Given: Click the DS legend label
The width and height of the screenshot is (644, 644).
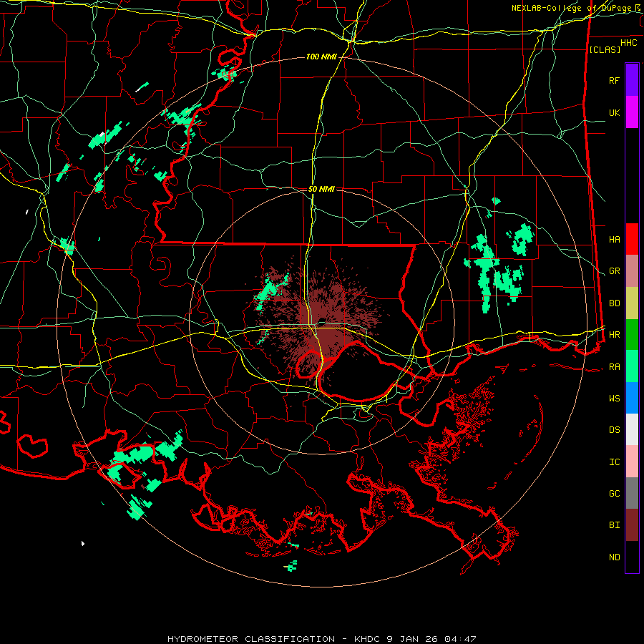Looking at the screenshot, I should [615, 429].
